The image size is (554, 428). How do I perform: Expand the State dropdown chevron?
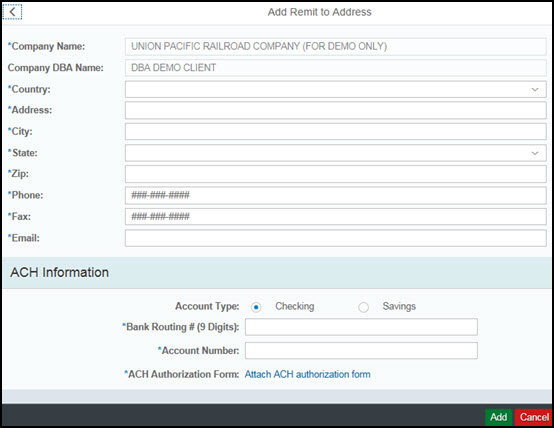click(535, 153)
